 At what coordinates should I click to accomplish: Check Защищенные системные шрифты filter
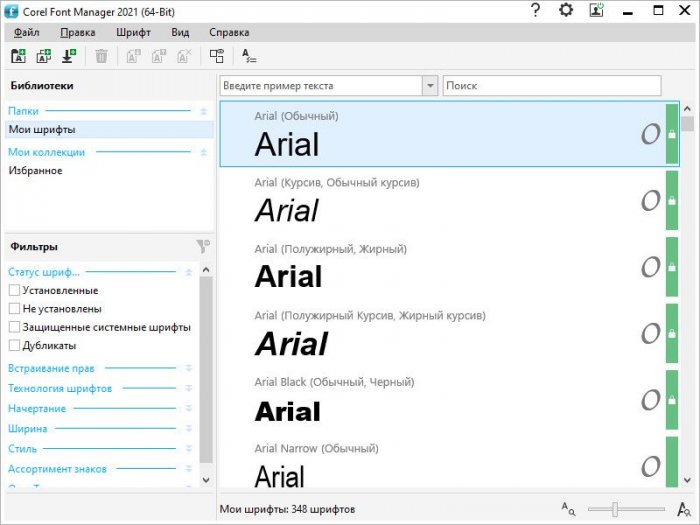click(x=14, y=327)
